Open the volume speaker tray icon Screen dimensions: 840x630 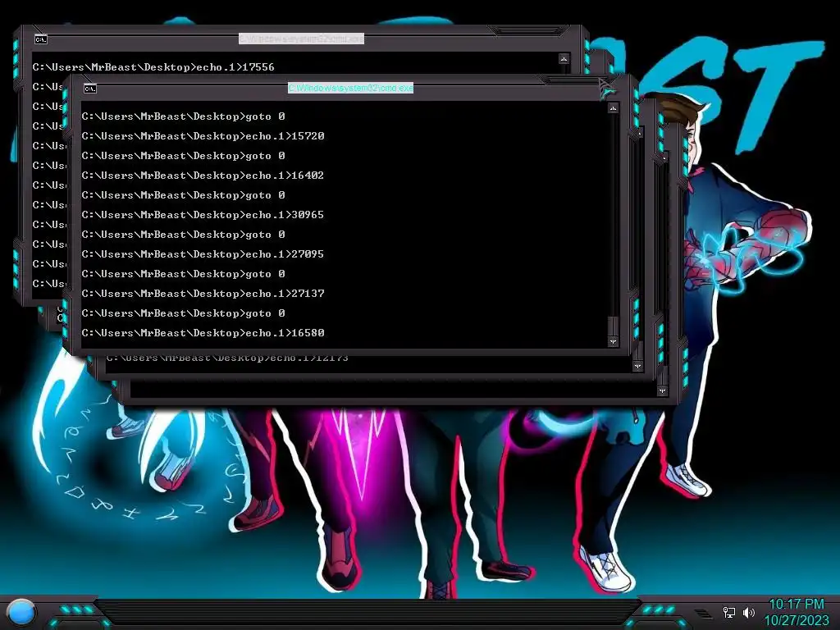(748, 612)
